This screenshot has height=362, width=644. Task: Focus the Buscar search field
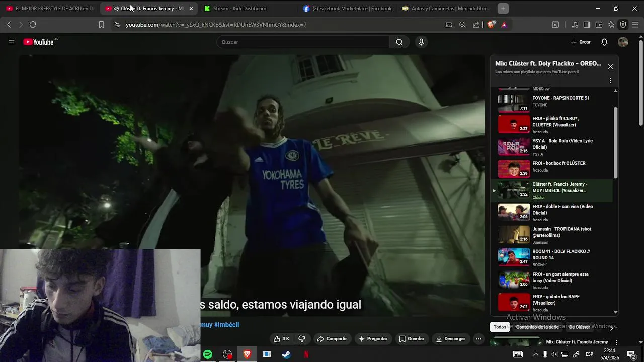(x=303, y=42)
